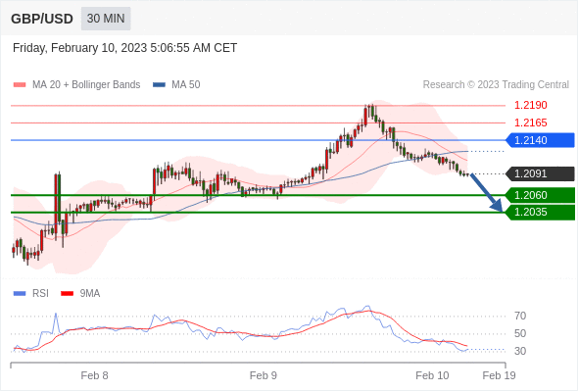This screenshot has width=578, height=392.
Task: Click the green 1.2035 support price tag
Action: 540,213
